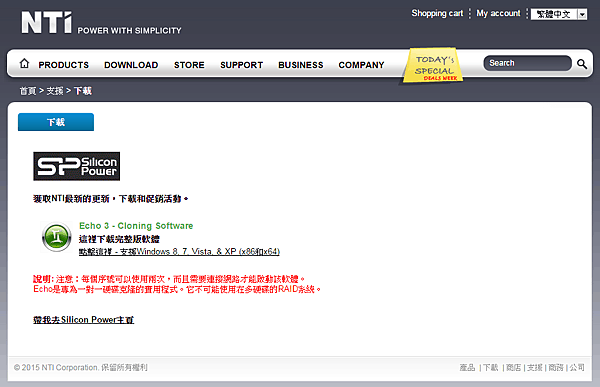
Task: Click footer link 支援
Action: [x=535, y=367]
